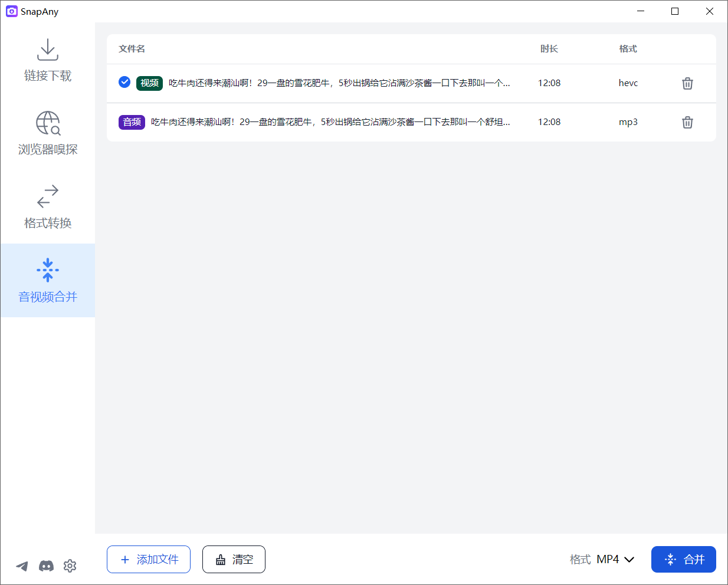Screen dimensions: 728x585
Task: Start merging with the 合并 button
Action: click(684, 559)
